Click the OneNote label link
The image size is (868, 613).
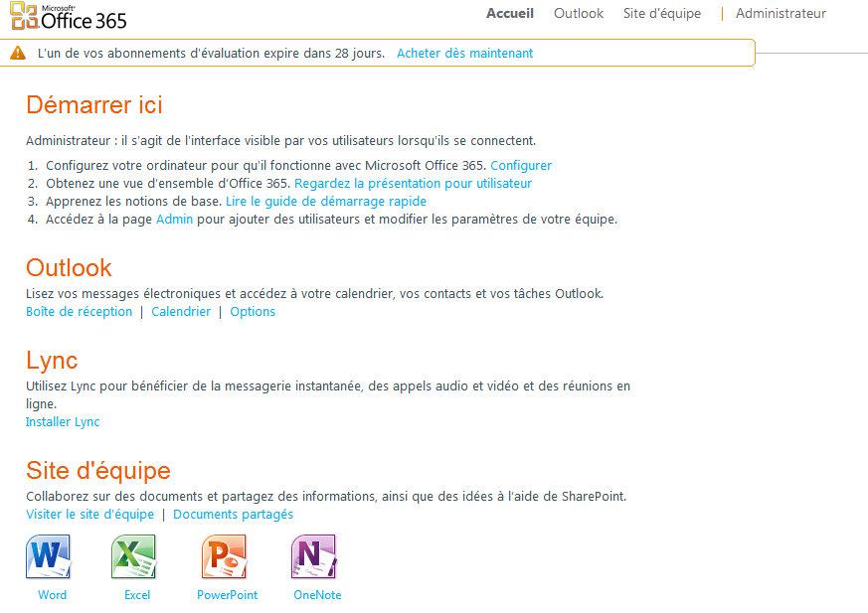pyautogui.click(x=317, y=595)
